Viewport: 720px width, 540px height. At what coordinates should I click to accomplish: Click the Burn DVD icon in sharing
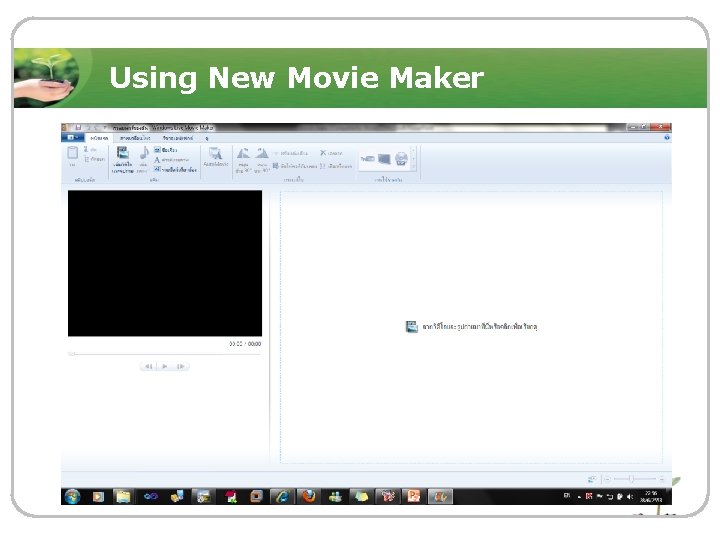tap(401, 158)
